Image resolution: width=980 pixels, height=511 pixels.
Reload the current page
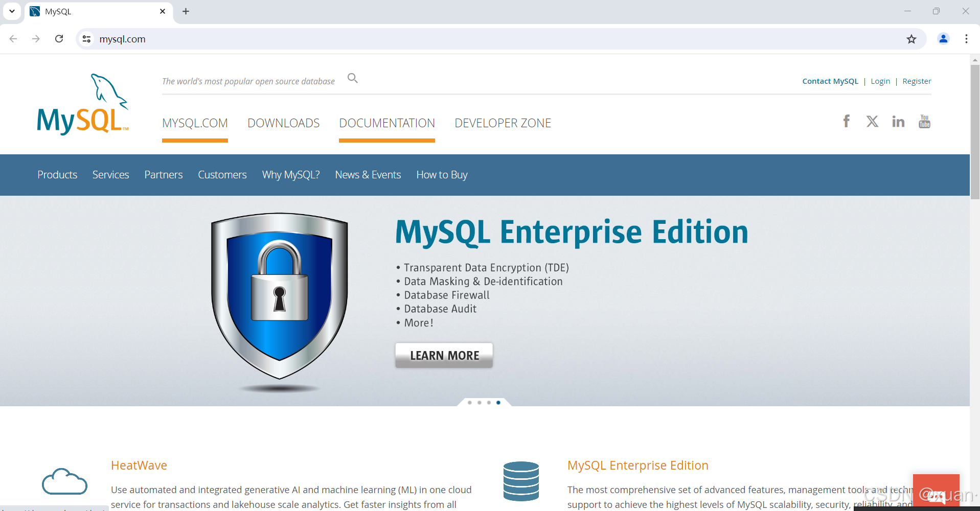[59, 39]
